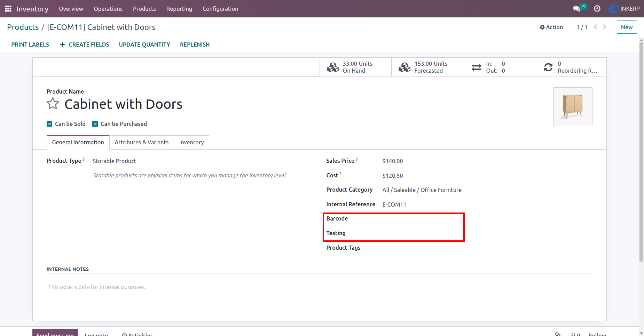The height and width of the screenshot is (336, 644).
Task: Click the Cost $120.50 field
Action: (393, 176)
